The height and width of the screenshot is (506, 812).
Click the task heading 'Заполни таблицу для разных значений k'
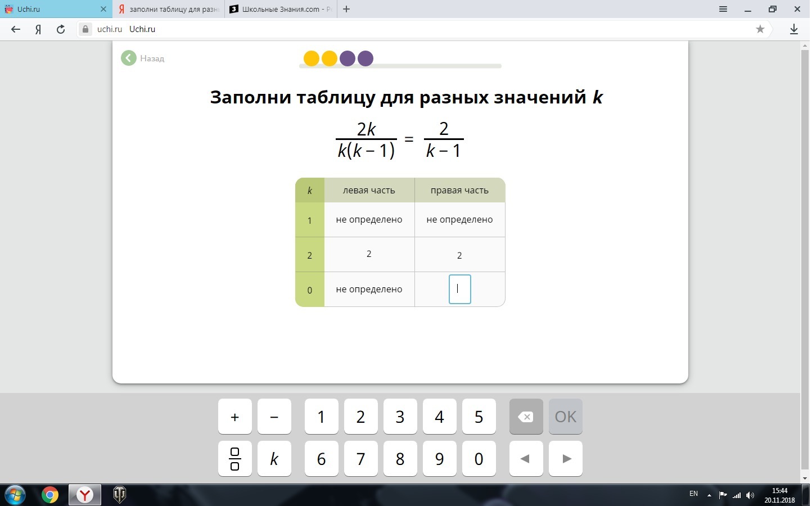click(407, 97)
